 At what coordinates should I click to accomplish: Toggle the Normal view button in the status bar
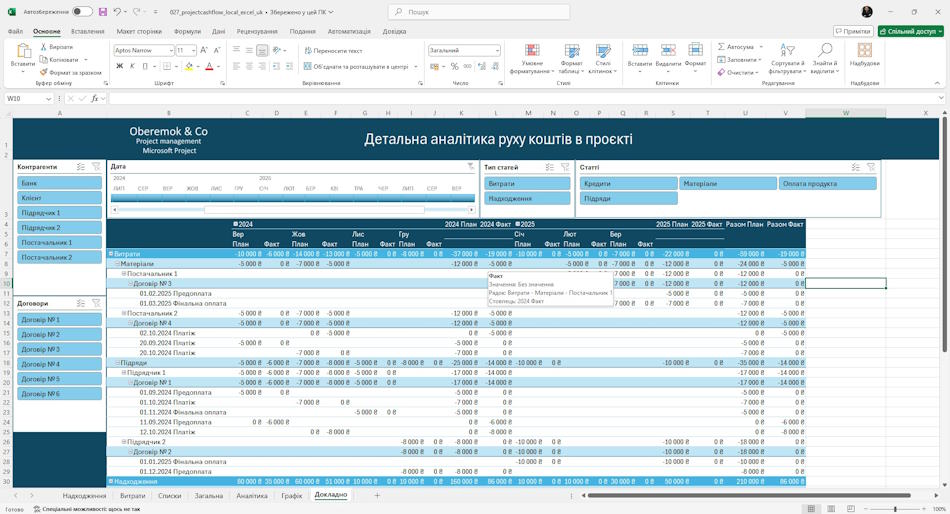tap(811, 509)
